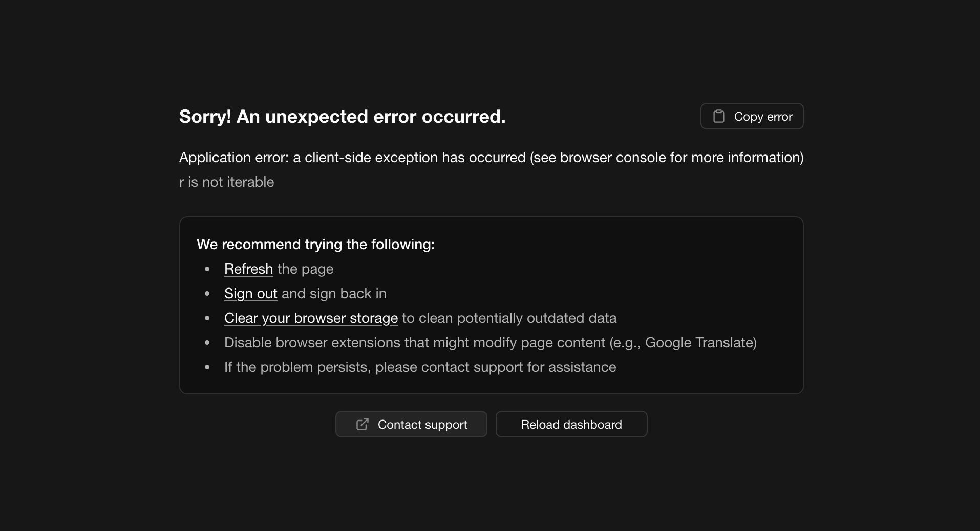Select the 'r is not iterable' error text
This screenshot has width=980, height=531.
click(226, 182)
